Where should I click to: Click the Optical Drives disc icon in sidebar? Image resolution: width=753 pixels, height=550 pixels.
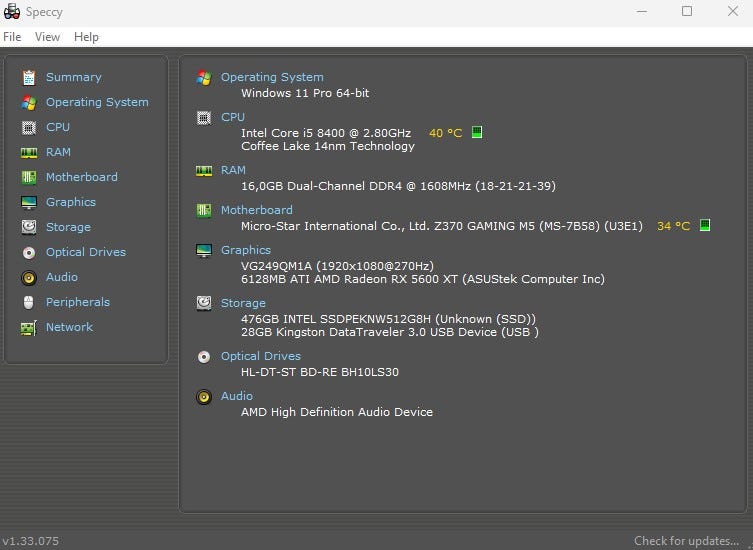[x=28, y=252]
